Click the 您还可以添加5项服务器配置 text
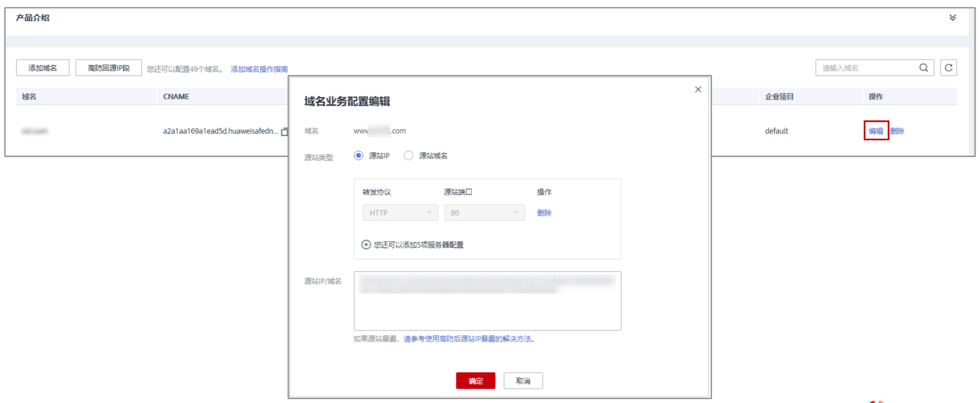 coord(418,245)
